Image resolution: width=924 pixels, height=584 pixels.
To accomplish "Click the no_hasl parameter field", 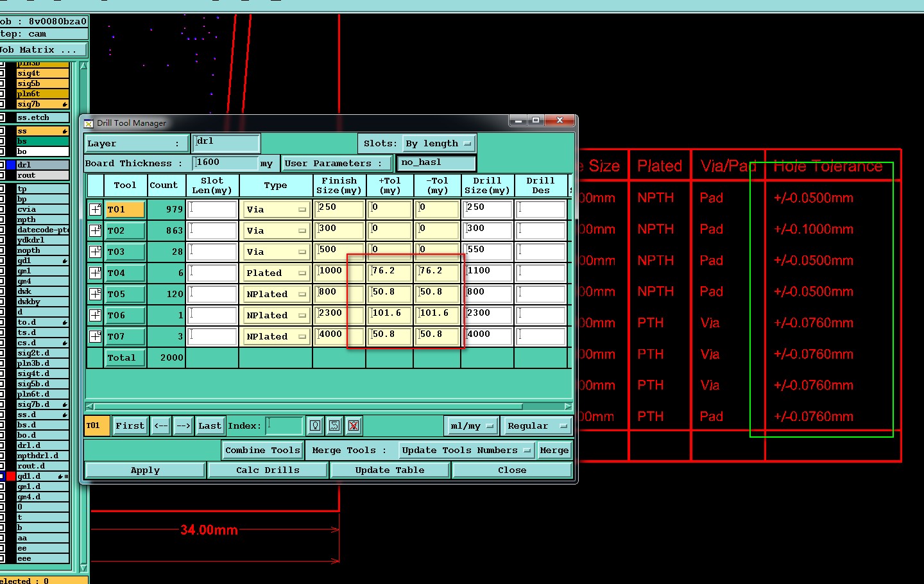I will pos(436,163).
